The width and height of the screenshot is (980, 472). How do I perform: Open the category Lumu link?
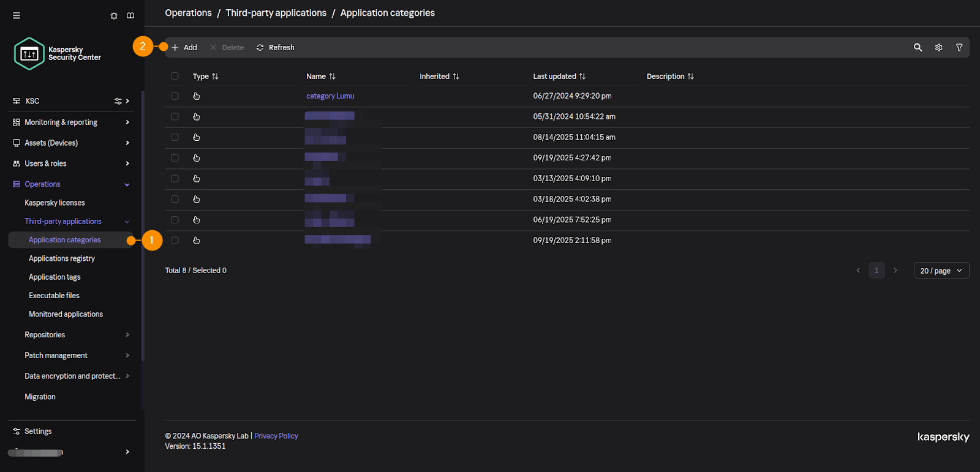[330, 96]
